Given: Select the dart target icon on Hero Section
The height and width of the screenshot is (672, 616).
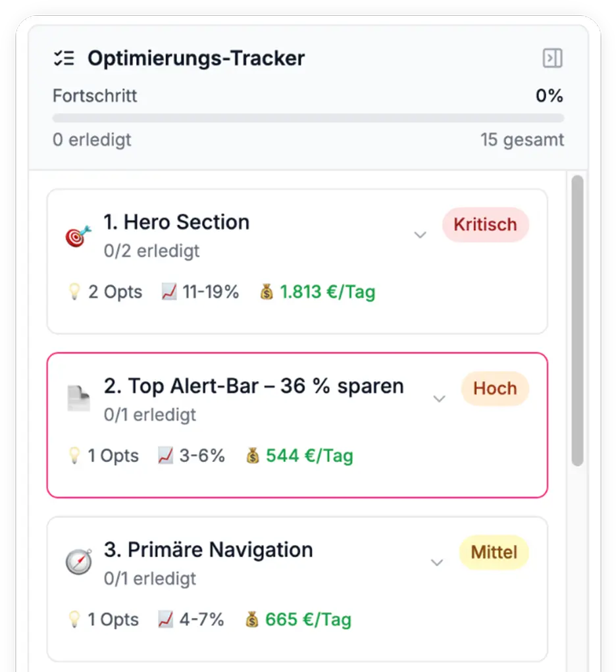Looking at the screenshot, I should pos(77,235).
